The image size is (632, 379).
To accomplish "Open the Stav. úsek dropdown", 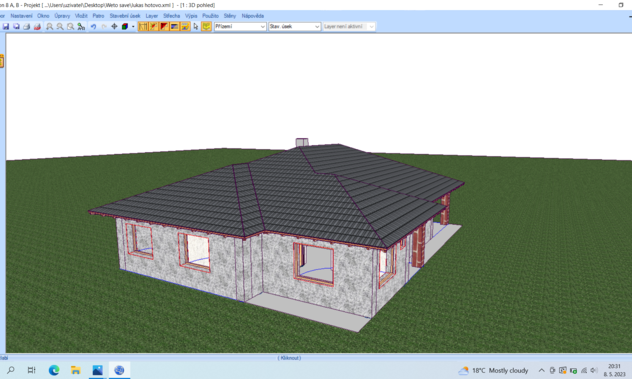I will 294,27.
